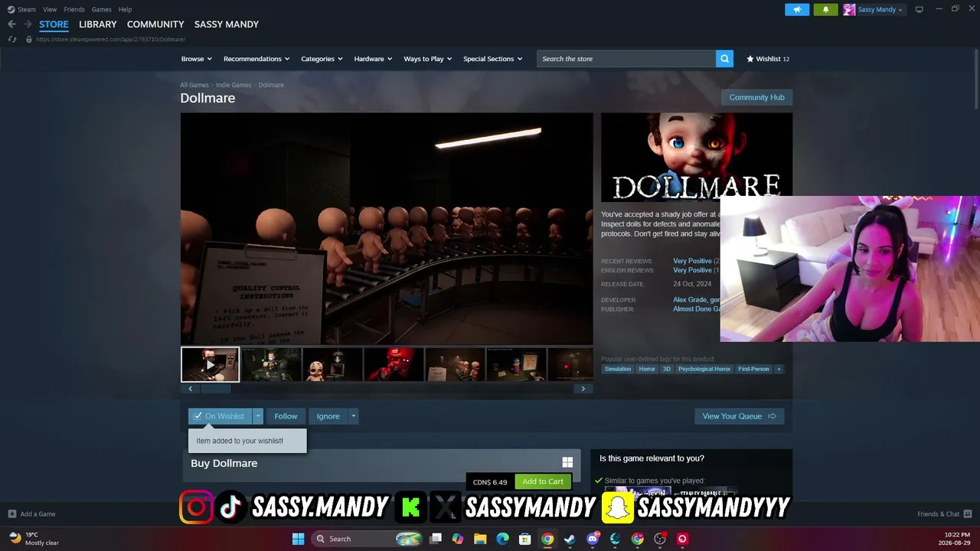Click the Ignore button
This screenshot has height=551, width=980.
[328, 416]
